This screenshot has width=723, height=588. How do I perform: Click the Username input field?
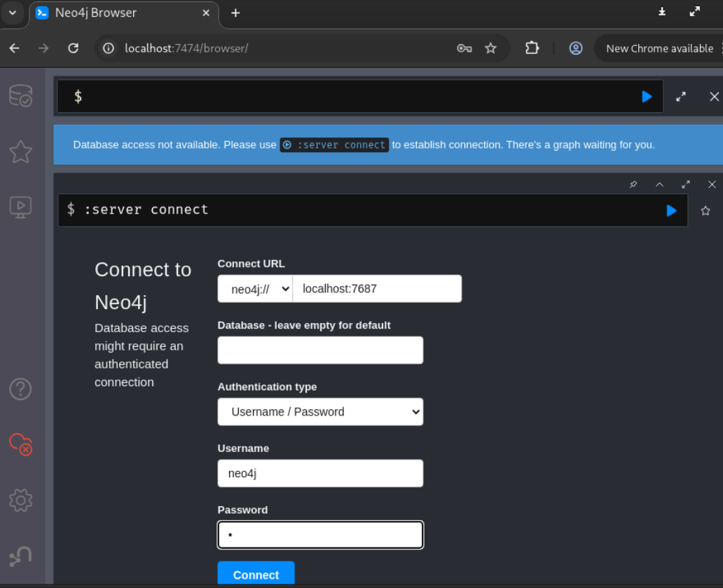[x=320, y=473]
